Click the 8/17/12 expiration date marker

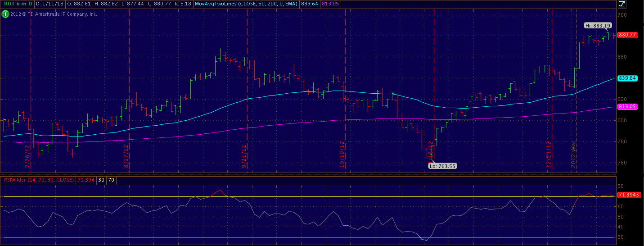pyautogui.click(x=126, y=156)
